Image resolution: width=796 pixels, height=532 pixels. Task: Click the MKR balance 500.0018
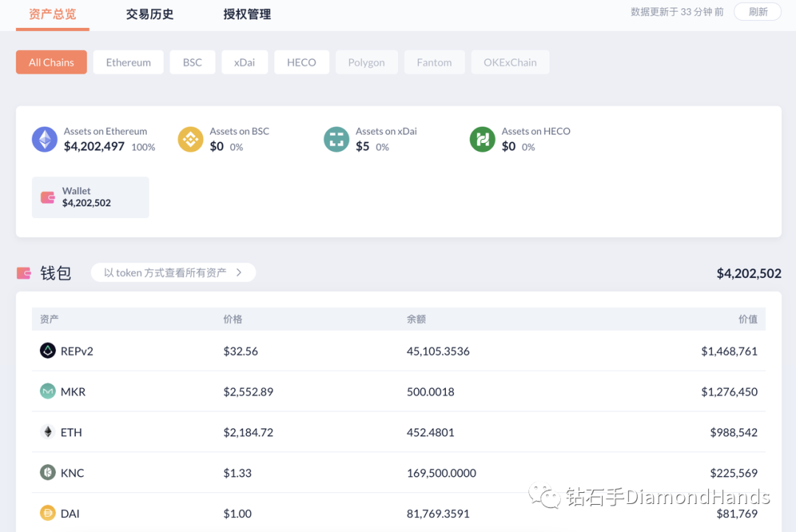pyautogui.click(x=430, y=392)
